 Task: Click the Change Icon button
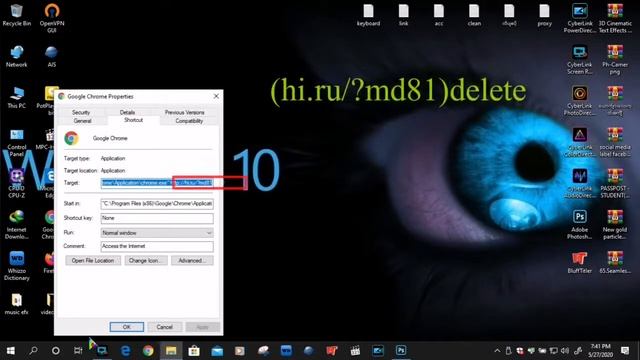point(146,260)
